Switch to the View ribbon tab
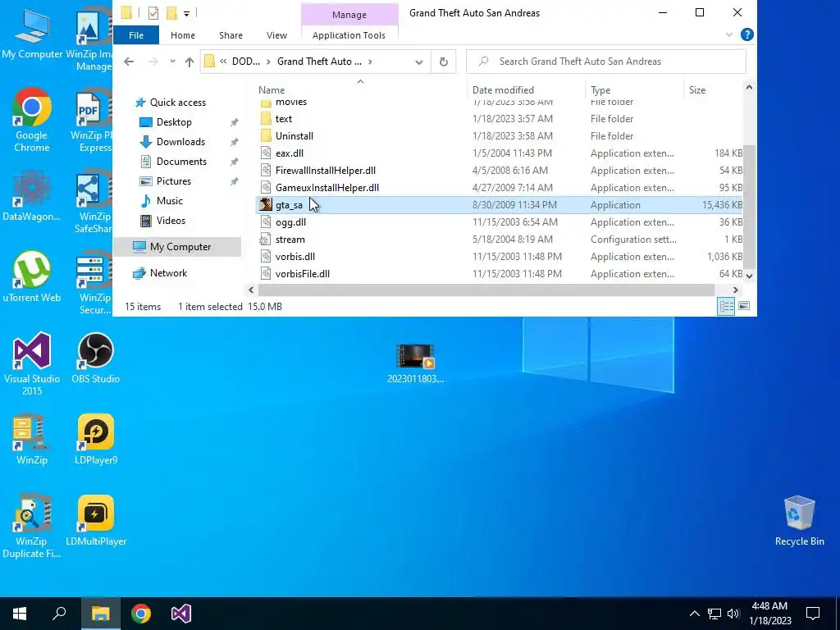Viewport: 840px width, 630px height. 276,34
